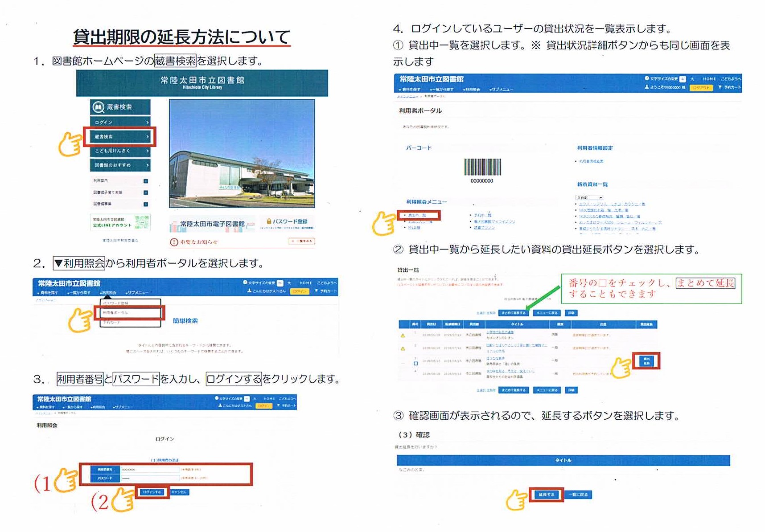The width and height of the screenshot is (765, 532).
Task: Click the barcode image labeled 00000000
Action: click(482, 167)
